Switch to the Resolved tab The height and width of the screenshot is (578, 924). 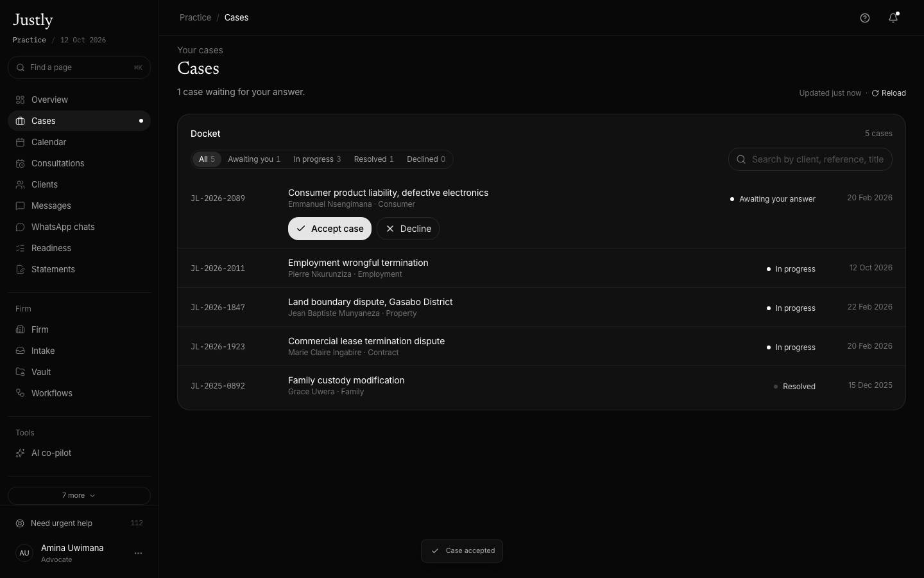[374, 159]
